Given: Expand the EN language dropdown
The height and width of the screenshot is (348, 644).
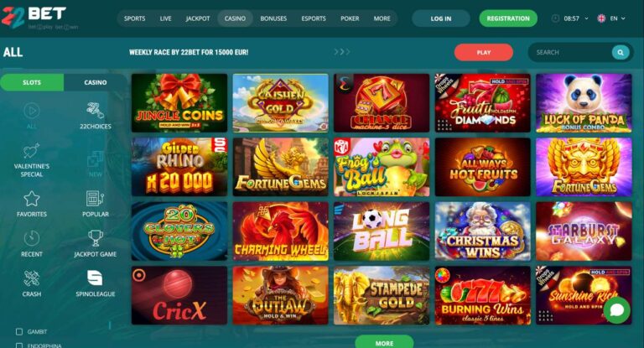Looking at the screenshot, I should click(612, 18).
